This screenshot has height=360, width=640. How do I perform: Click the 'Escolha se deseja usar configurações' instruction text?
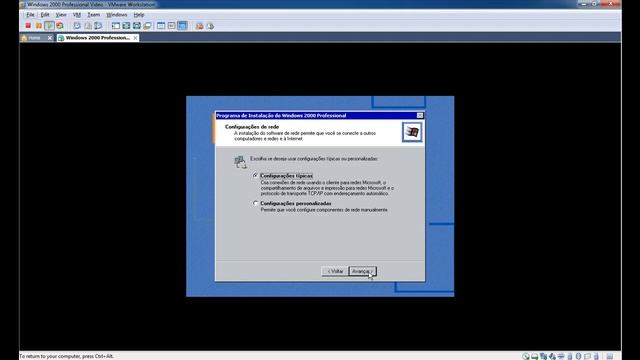click(314, 159)
